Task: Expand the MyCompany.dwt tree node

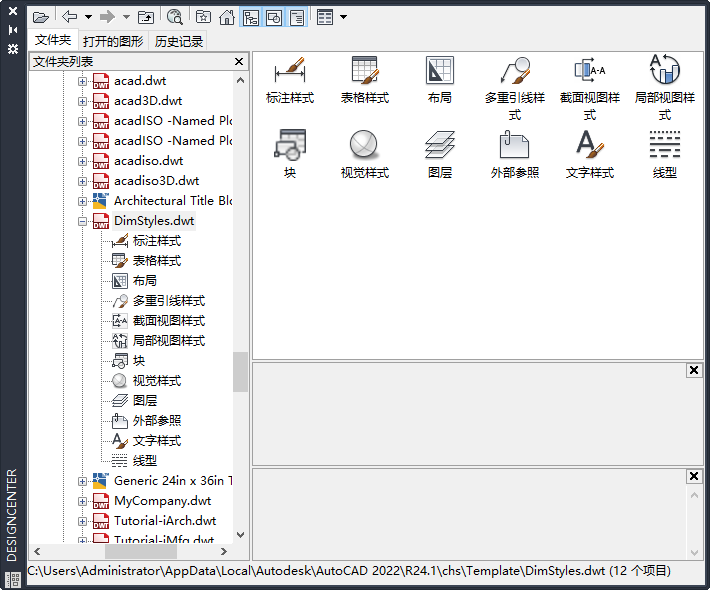Action: coord(82,501)
